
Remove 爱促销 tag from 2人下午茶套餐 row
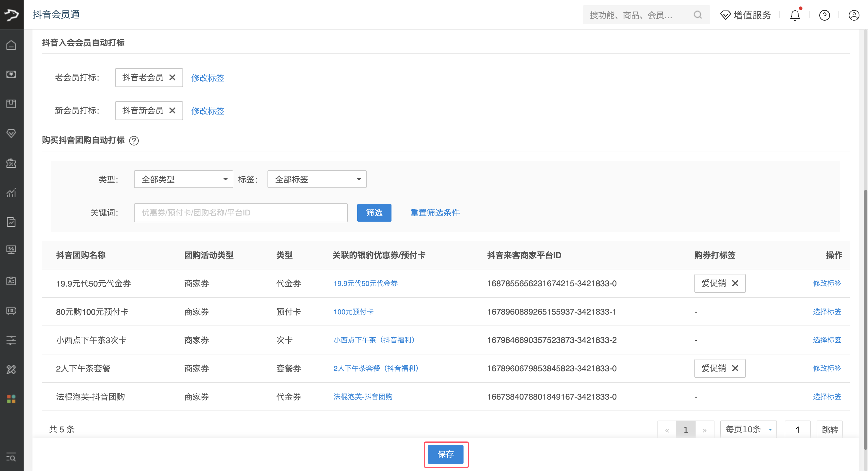tap(735, 368)
